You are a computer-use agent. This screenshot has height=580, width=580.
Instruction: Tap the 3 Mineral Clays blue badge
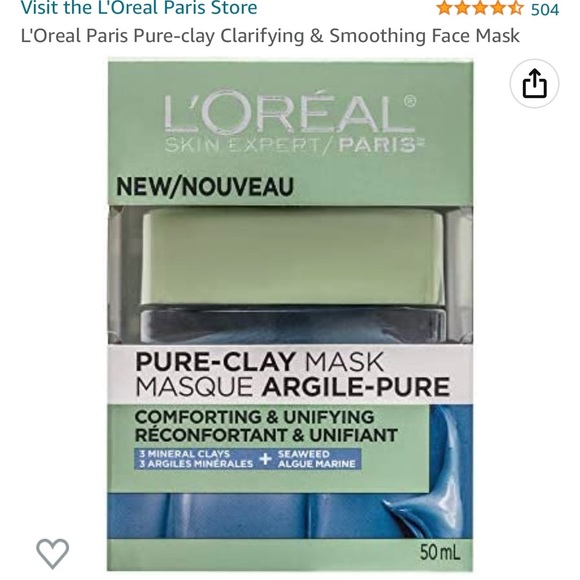(x=196, y=459)
